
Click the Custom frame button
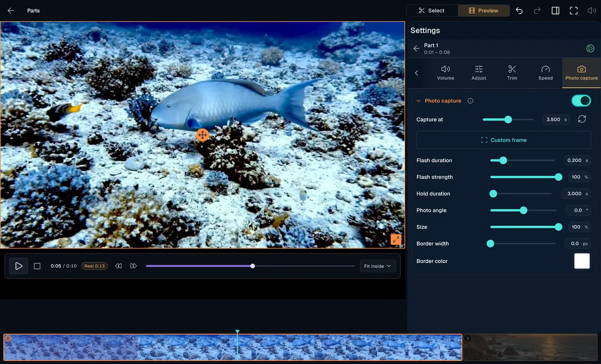point(504,140)
